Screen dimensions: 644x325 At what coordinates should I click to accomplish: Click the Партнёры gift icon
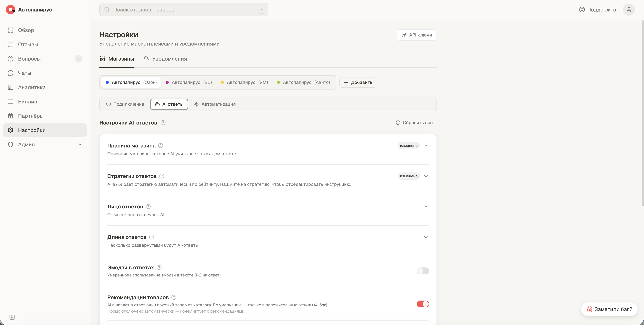(11, 116)
